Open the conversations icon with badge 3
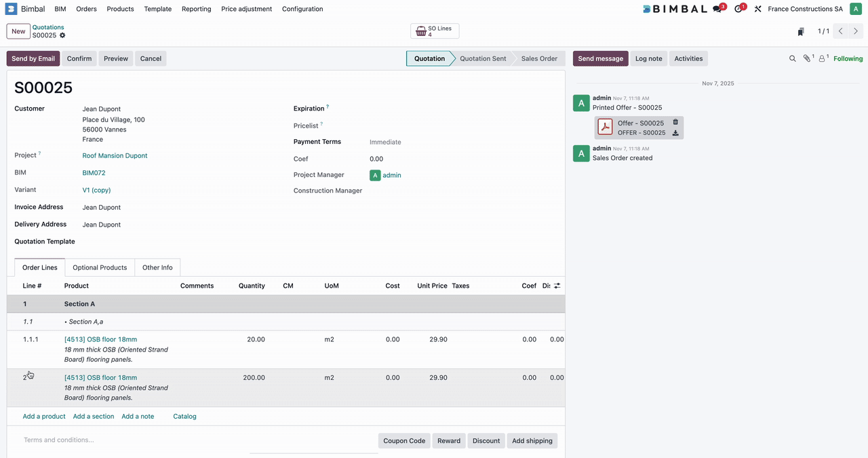868x458 pixels. pos(718,9)
